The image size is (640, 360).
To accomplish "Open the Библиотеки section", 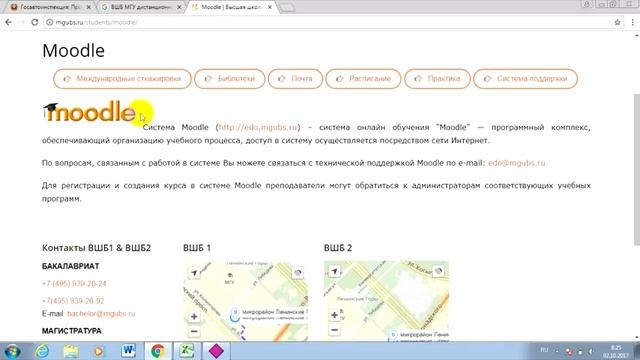I will point(229,79).
